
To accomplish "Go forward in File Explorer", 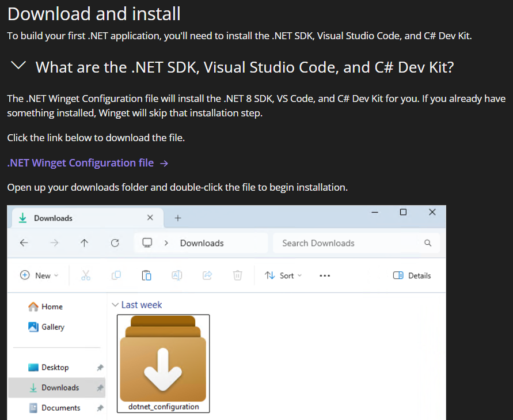I will 54,243.
